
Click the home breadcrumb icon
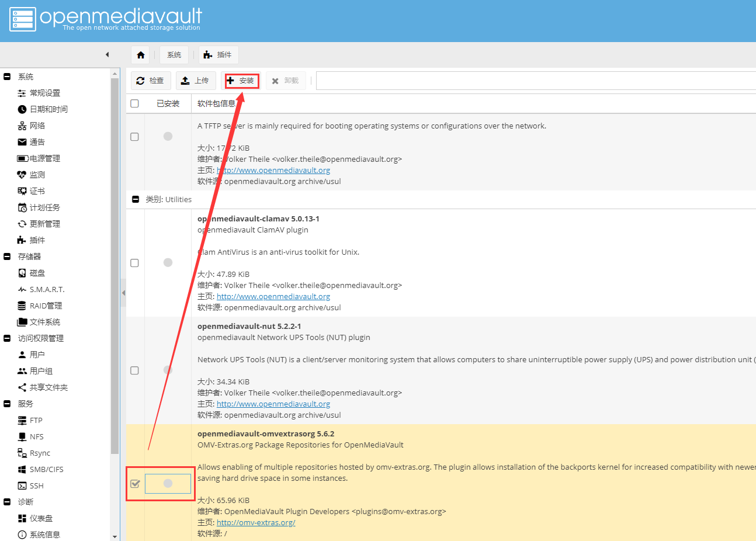point(140,54)
